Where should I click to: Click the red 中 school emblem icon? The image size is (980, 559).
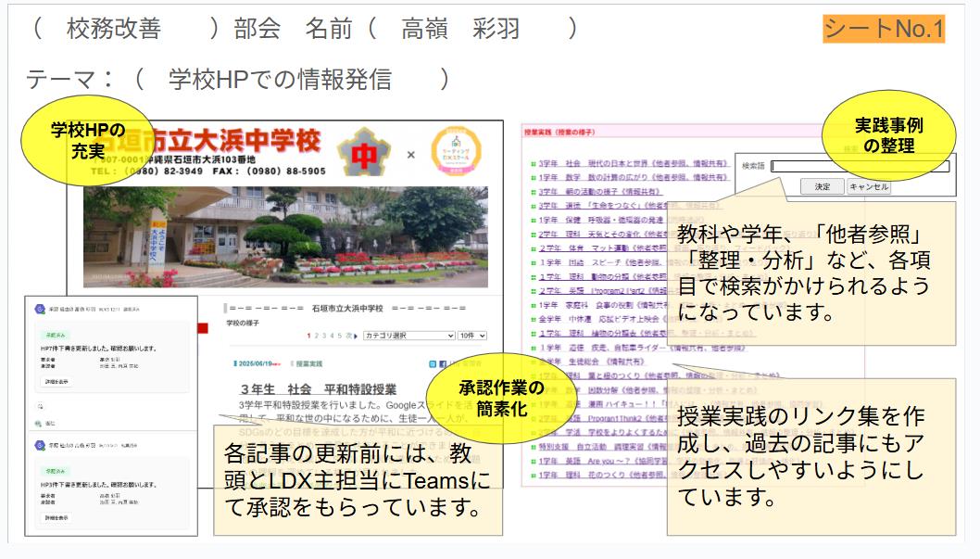(x=363, y=154)
